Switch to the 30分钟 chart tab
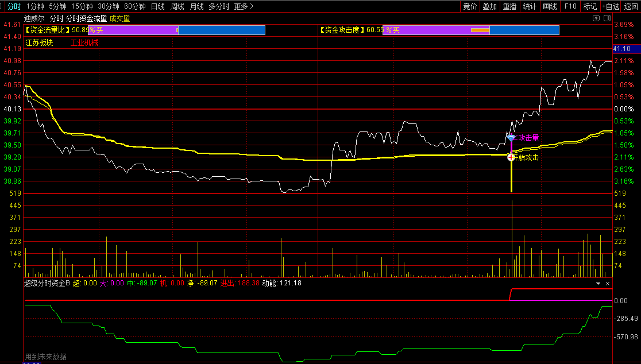641x364 pixels. tap(109, 6)
